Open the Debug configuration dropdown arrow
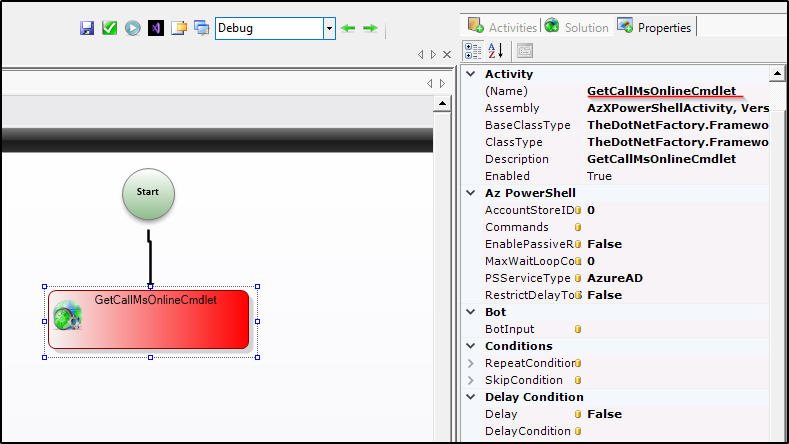Screen dimensions: 789x444 click(329, 28)
